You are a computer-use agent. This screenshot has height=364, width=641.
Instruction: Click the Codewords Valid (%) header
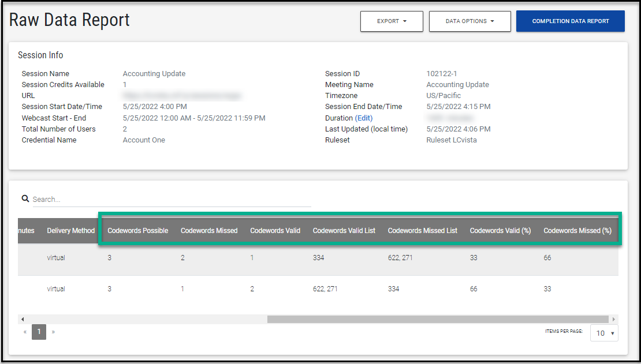pyautogui.click(x=500, y=231)
